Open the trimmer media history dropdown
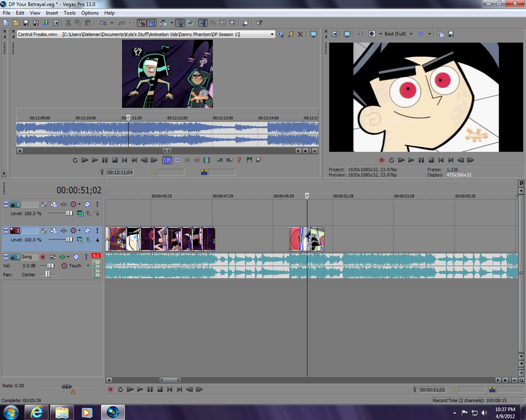This screenshot has width=526, height=420. pos(272,34)
